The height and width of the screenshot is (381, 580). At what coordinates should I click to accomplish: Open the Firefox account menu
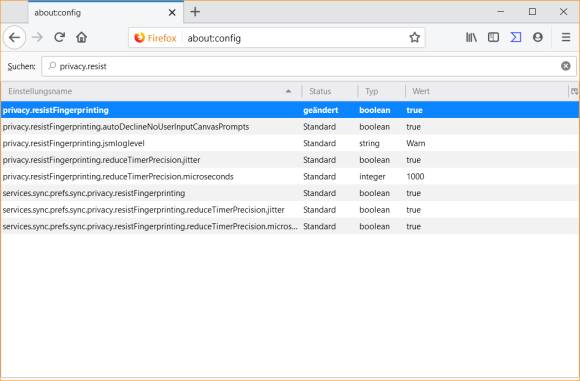click(x=538, y=37)
